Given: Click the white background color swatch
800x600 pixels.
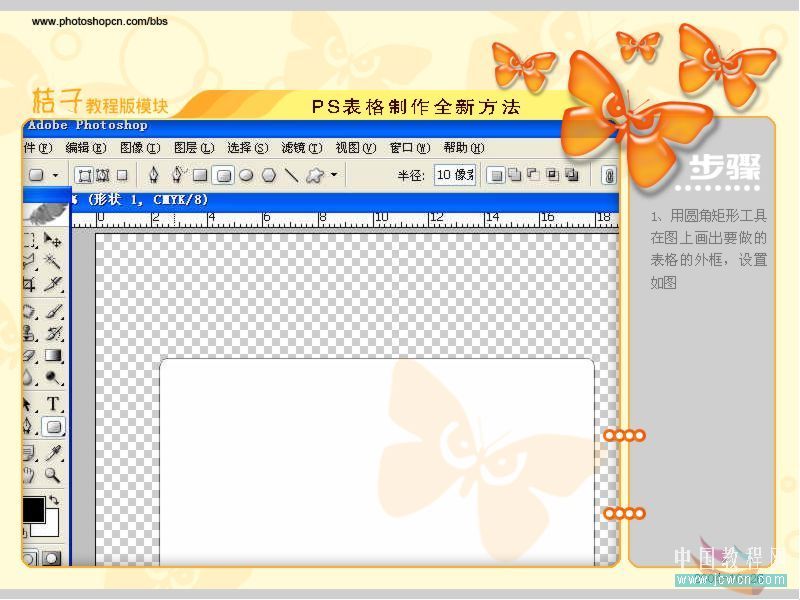Looking at the screenshot, I should pos(51,528).
